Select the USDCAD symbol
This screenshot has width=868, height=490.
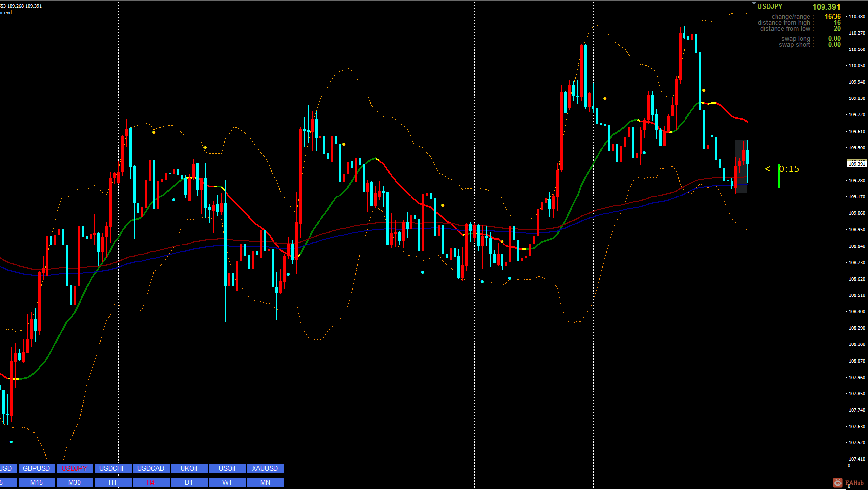pyautogui.click(x=151, y=468)
